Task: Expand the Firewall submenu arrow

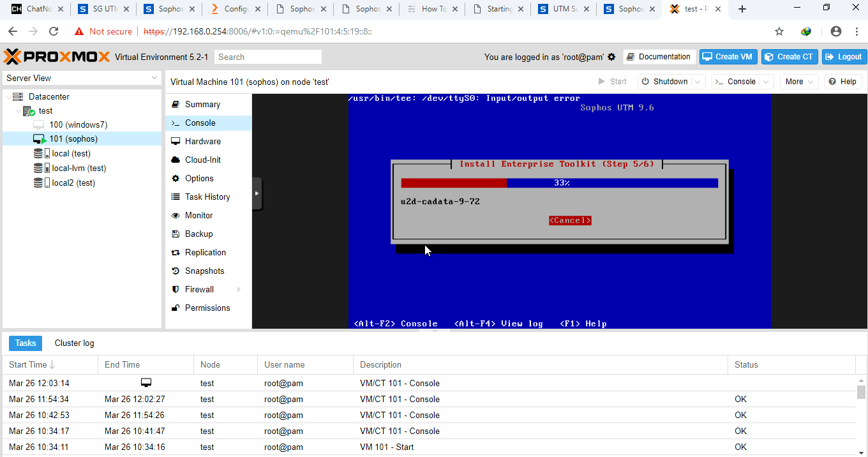Action: coord(239,289)
